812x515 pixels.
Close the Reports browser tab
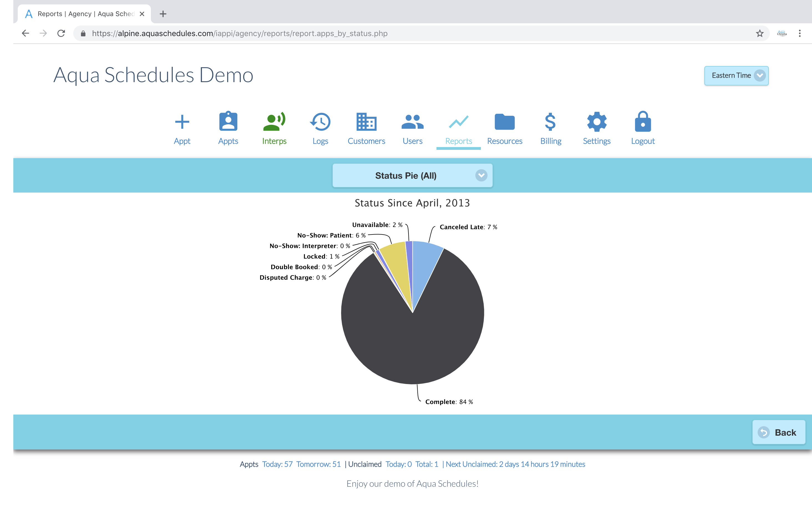(142, 14)
